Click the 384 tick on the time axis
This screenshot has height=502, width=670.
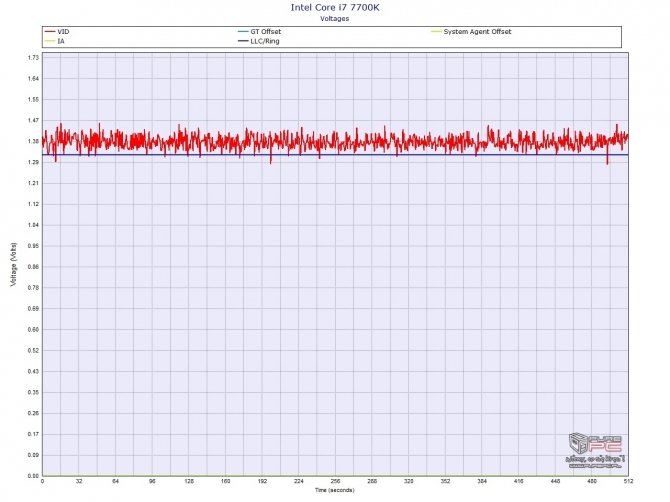[481, 482]
